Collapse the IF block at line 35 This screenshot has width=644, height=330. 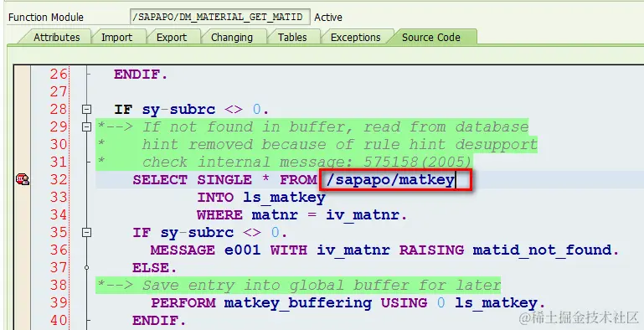click(86, 233)
